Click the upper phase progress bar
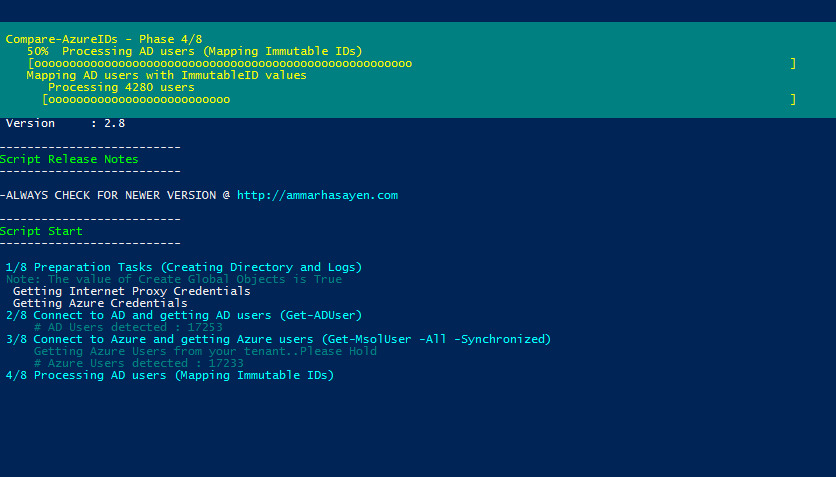836x477 pixels. (x=411, y=63)
